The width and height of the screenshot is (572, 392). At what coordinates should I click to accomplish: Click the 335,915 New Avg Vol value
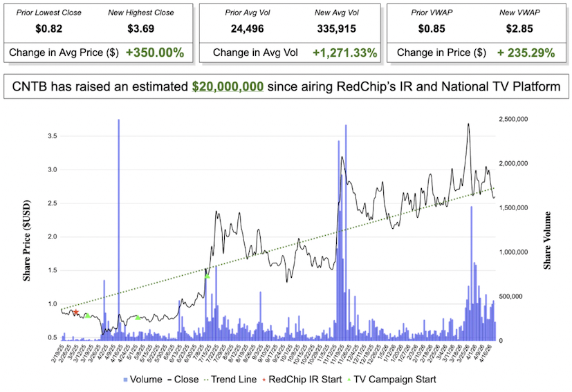coord(336,29)
